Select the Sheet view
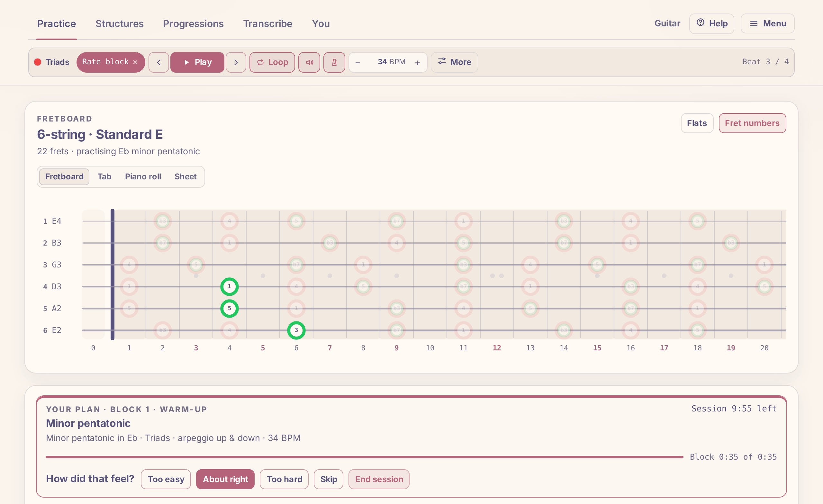This screenshot has height=504, width=823. 185,177
